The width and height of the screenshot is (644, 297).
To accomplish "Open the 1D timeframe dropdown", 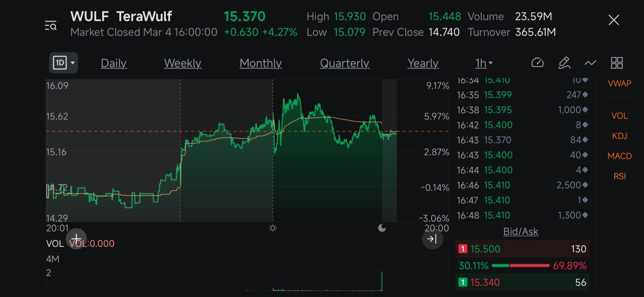I will click(63, 63).
